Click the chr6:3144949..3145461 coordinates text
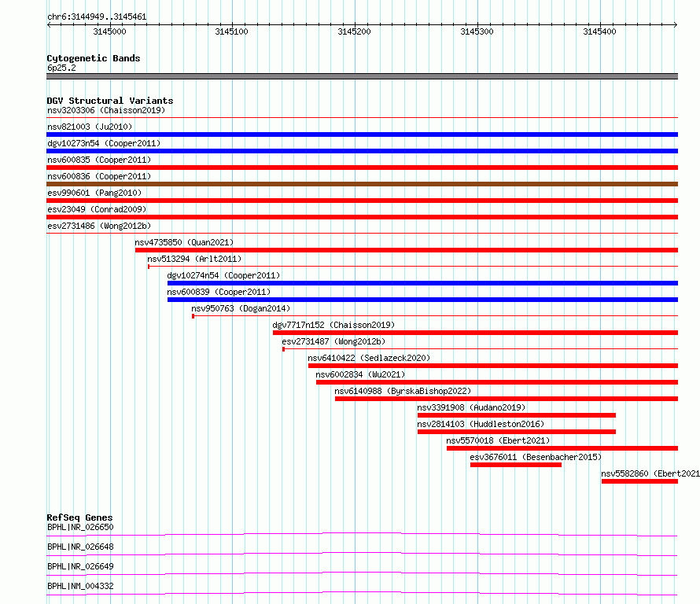700x604 pixels. [x=97, y=17]
